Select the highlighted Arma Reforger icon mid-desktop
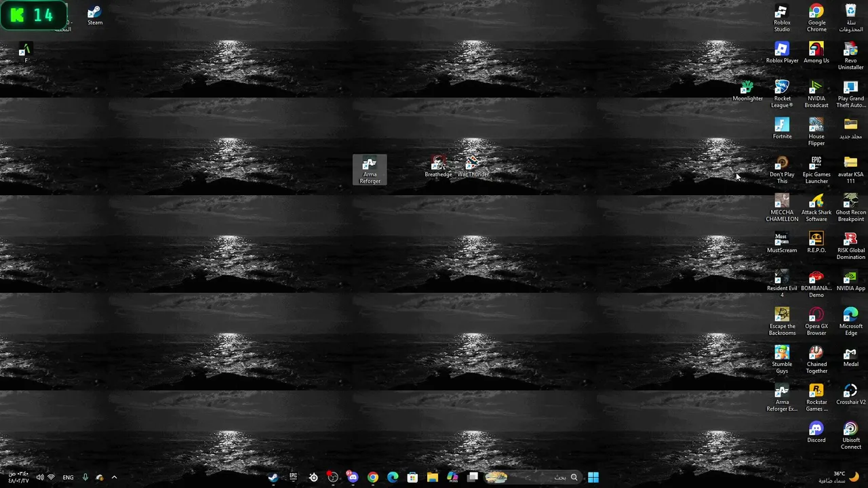 [370, 171]
